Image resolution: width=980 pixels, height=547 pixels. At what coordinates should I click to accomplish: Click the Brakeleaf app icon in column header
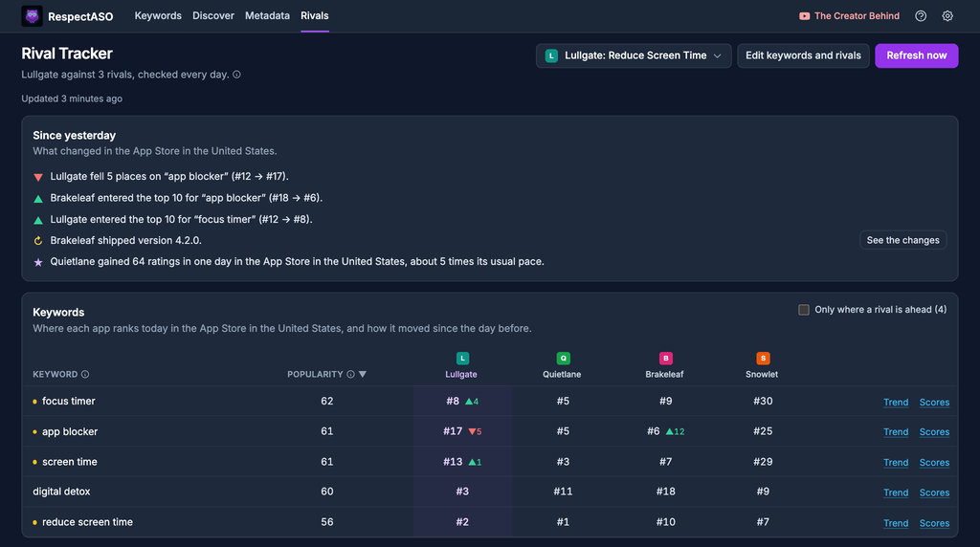point(666,359)
